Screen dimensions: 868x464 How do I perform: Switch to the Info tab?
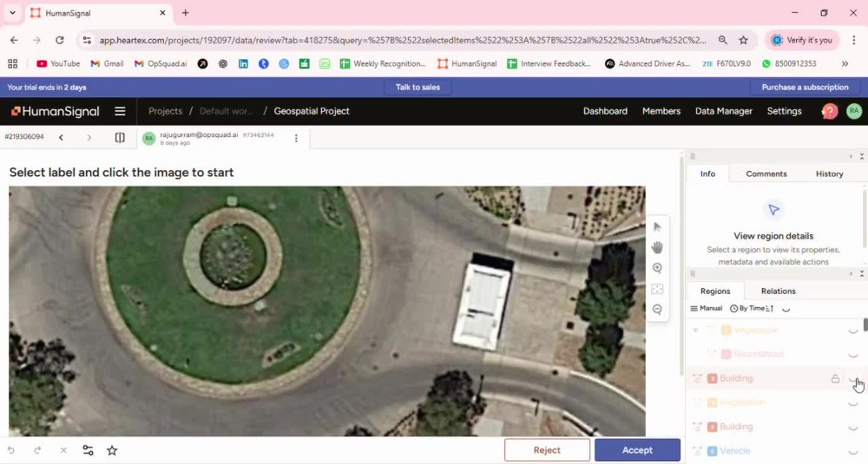(707, 173)
